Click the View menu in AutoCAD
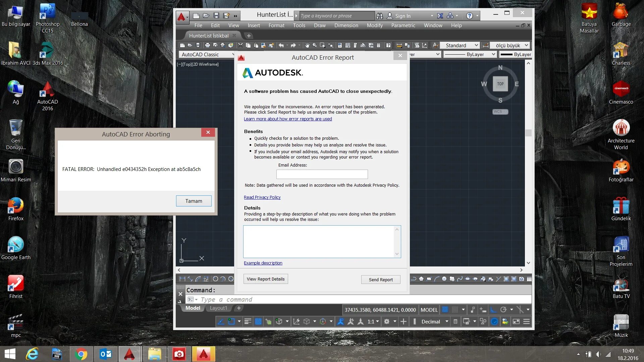 tap(233, 25)
